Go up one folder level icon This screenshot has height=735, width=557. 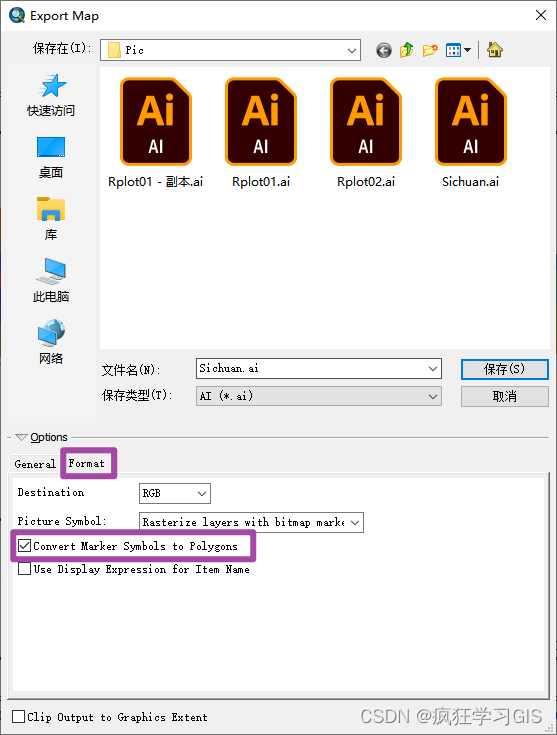pyautogui.click(x=406, y=50)
